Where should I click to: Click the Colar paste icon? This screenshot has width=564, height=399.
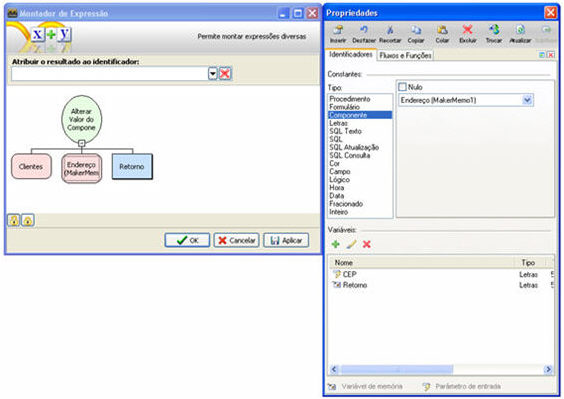click(442, 30)
